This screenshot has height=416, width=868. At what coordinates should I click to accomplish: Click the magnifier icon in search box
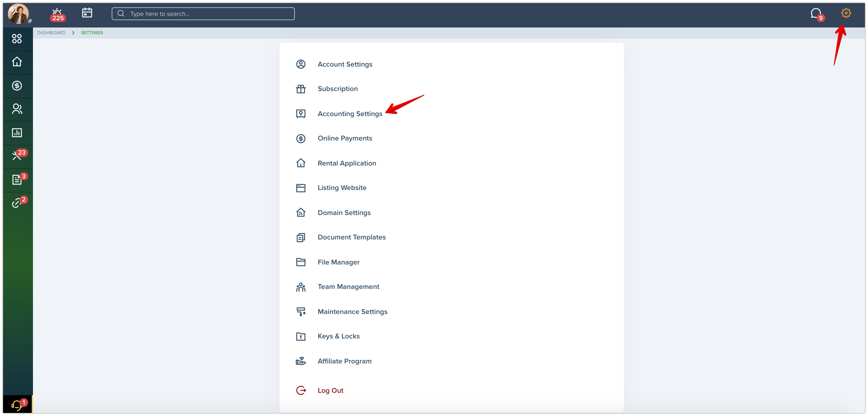121,13
